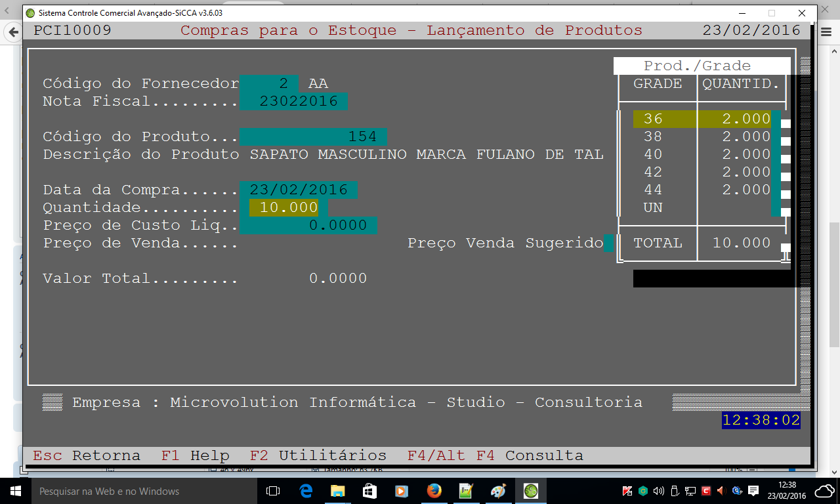Click the Nota Fiscal field
The height and width of the screenshot is (504, 840).
tap(293, 101)
